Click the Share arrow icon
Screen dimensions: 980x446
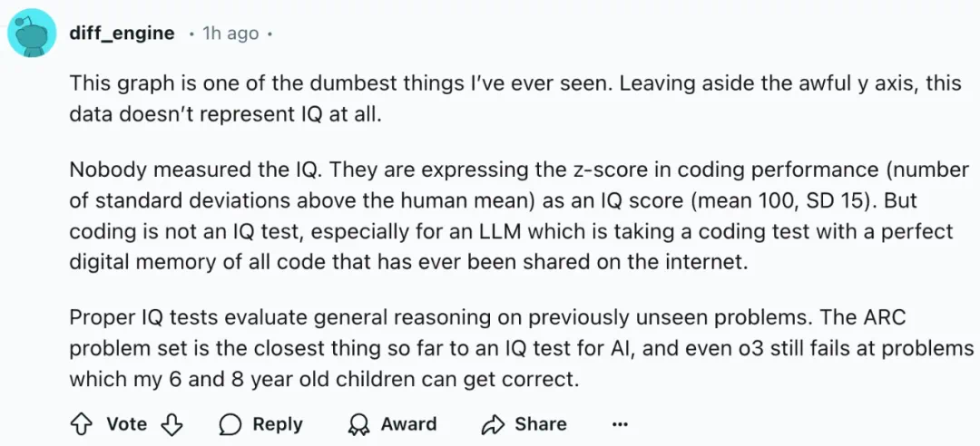(x=493, y=424)
